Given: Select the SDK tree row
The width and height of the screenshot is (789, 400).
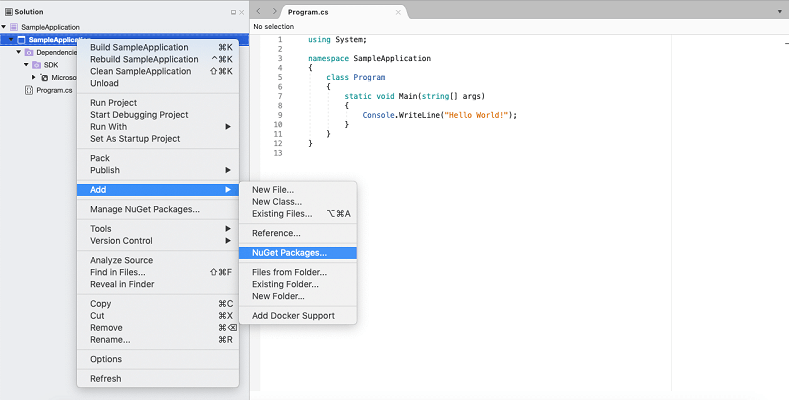Looking at the screenshot, I should 51,65.
